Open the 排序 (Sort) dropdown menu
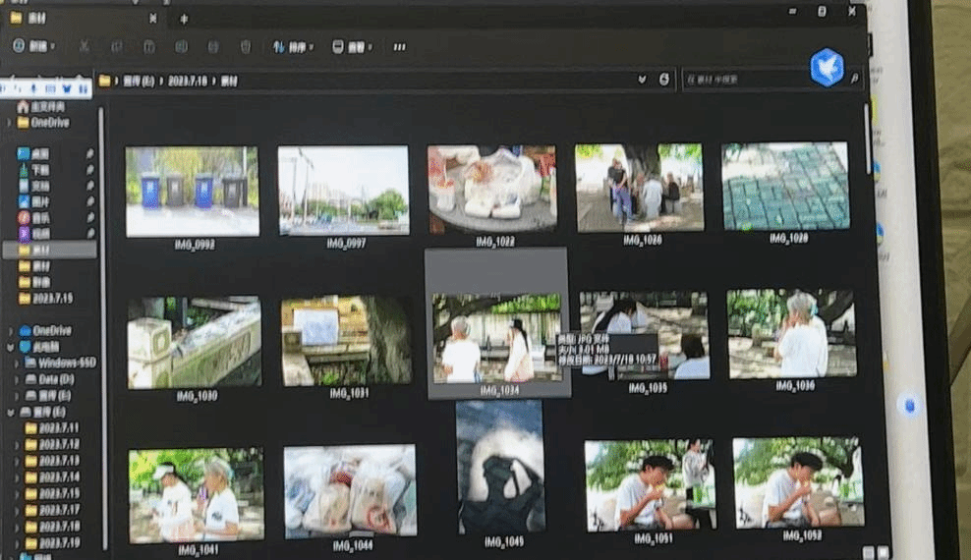 click(290, 46)
